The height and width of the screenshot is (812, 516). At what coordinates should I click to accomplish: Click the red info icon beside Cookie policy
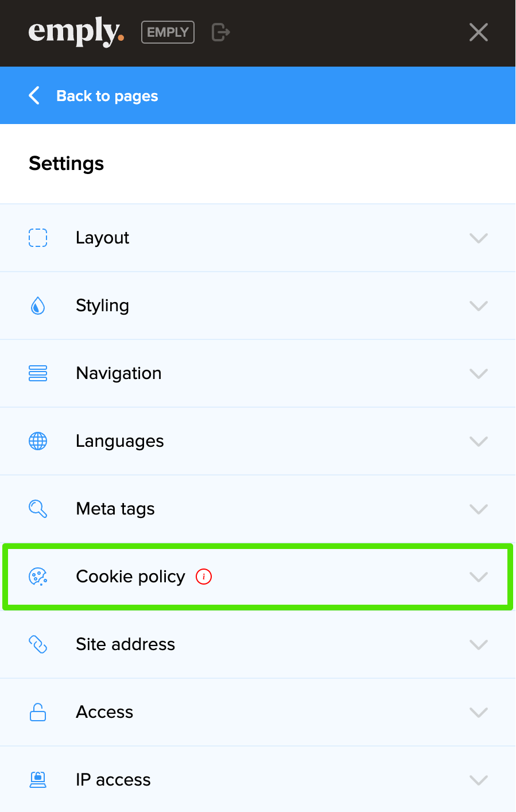tap(204, 577)
